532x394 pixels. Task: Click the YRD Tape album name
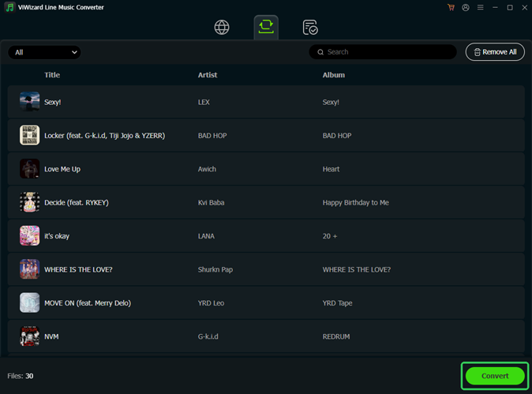338,303
